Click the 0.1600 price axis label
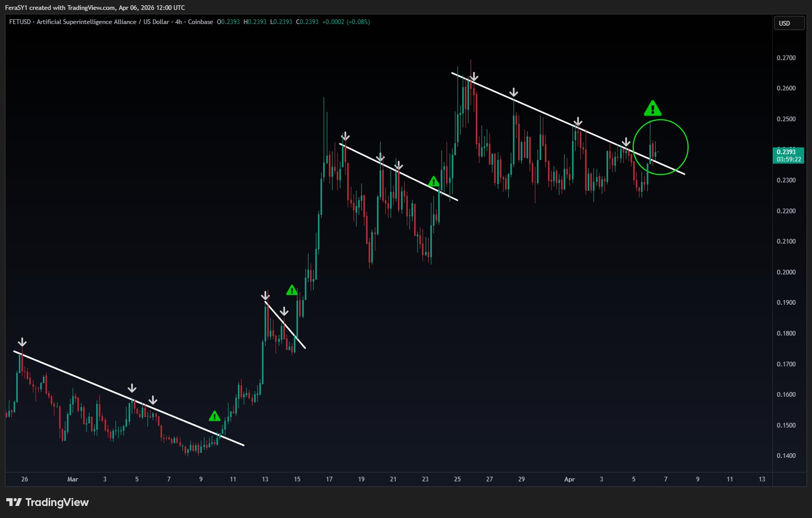Image resolution: width=812 pixels, height=518 pixels. [x=786, y=395]
